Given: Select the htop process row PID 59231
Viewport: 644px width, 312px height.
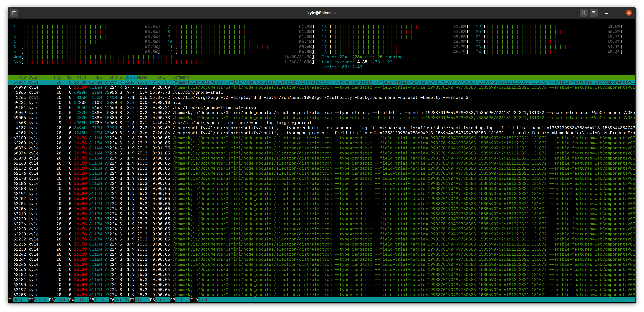Looking at the screenshot, I should (321, 103).
